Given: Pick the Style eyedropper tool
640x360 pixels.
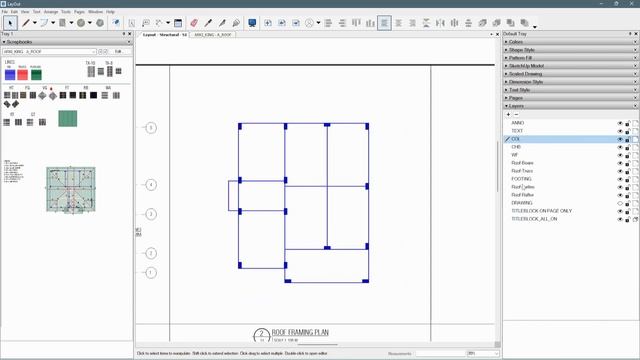Looking at the screenshot, I should [208, 23].
